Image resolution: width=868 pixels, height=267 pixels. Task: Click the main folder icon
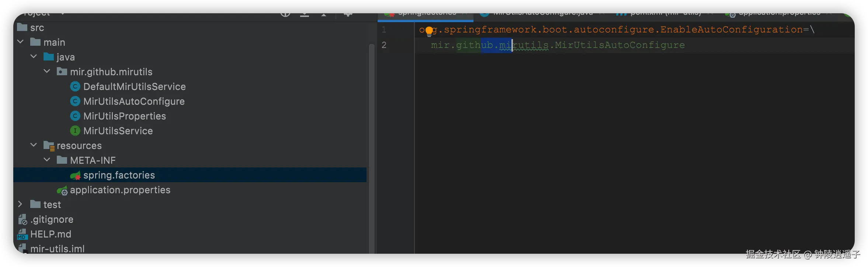[35, 42]
